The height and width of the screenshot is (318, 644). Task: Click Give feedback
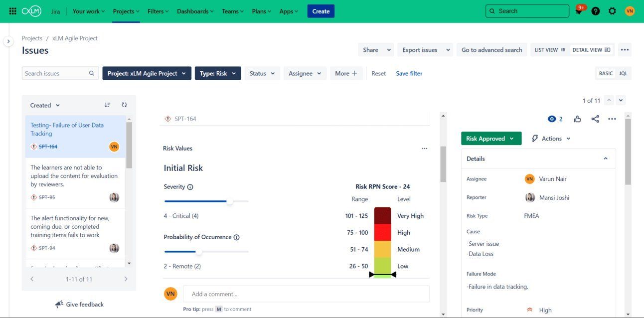79,305
